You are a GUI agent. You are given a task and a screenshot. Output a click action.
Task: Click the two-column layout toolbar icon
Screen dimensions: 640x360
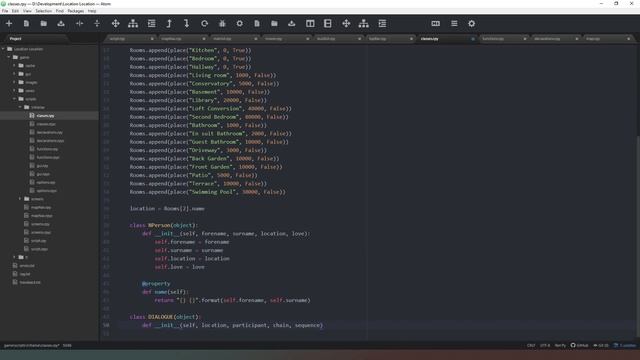pyautogui.click(x=310, y=24)
